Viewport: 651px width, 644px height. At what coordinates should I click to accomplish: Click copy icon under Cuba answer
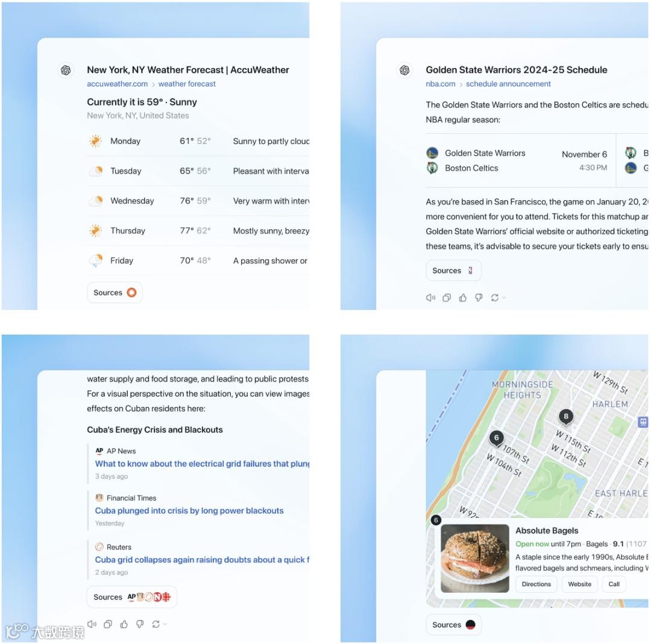108,624
